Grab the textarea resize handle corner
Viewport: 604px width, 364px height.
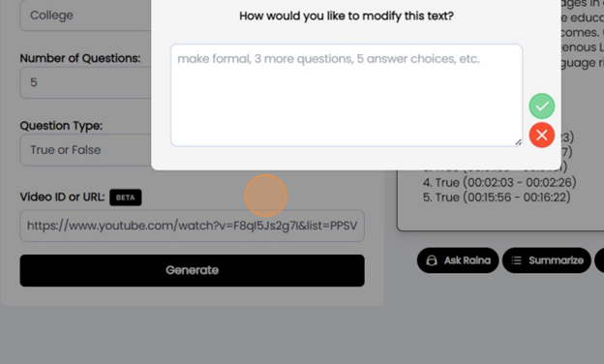pos(518,142)
